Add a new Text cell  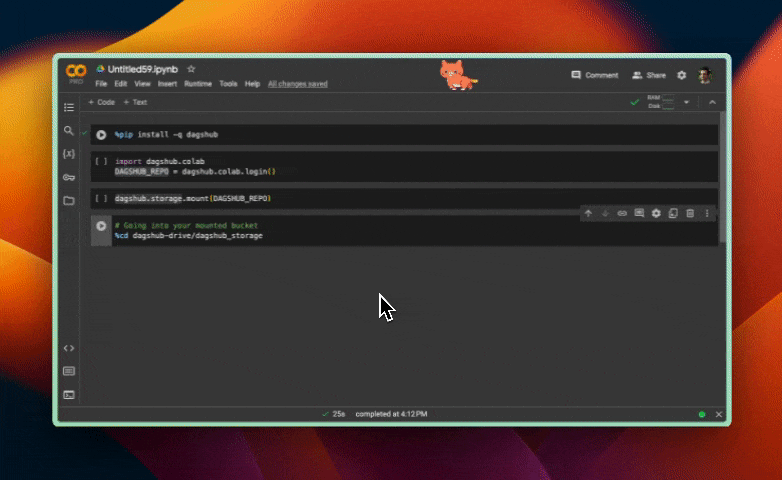[x=135, y=102]
